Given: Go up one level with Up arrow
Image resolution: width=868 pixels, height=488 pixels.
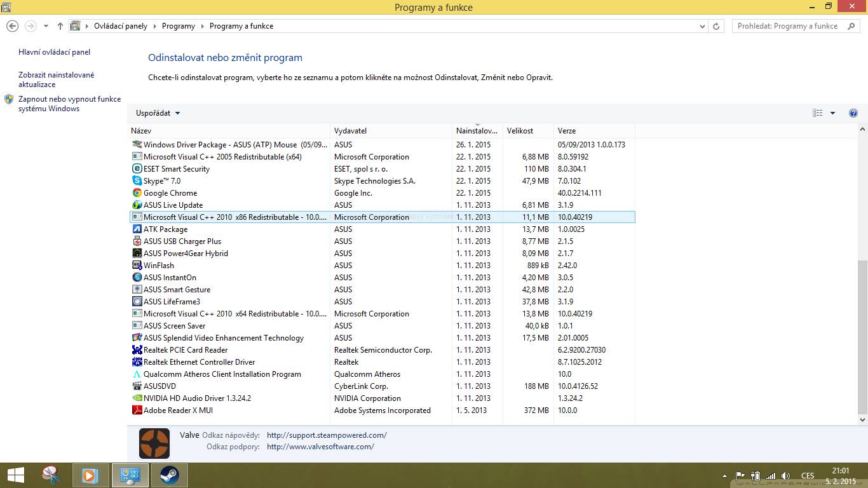Looking at the screenshot, I should click(60, 26).
